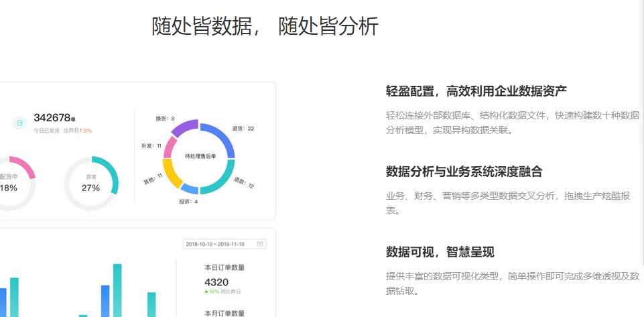Click the teal shipped-orders icon beside 342678
The image size is (644, 317).
point(19,122)
